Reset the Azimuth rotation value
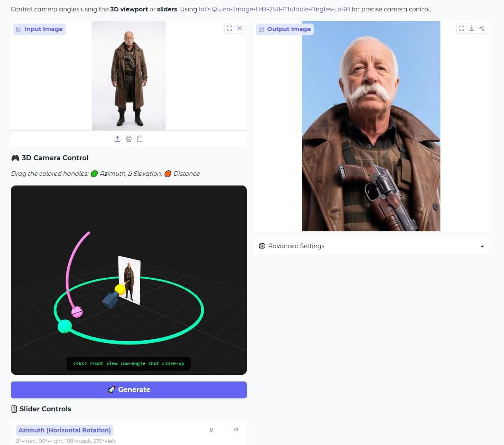This screenshot has height=445, width=504. click(236, 429)
